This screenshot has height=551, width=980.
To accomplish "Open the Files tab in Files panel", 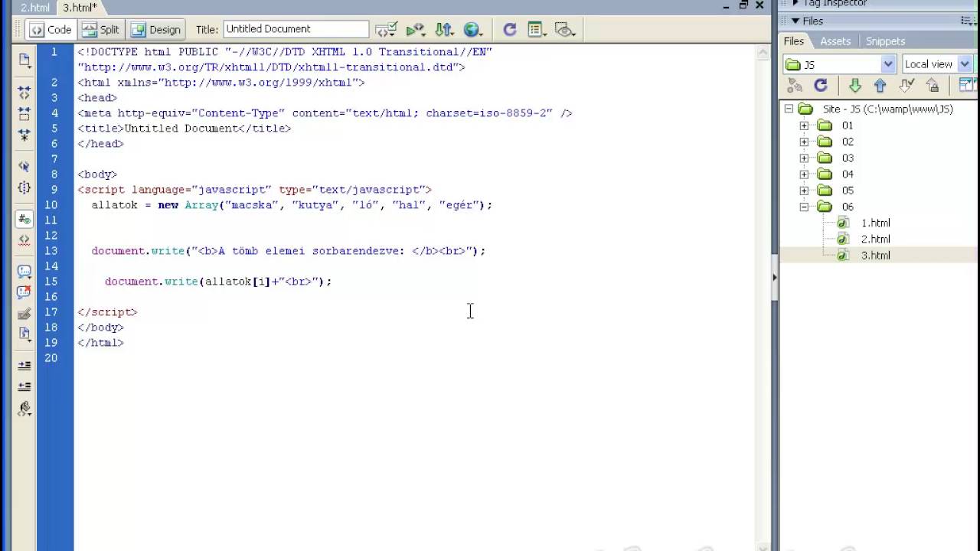I will [x=794, y=41].
